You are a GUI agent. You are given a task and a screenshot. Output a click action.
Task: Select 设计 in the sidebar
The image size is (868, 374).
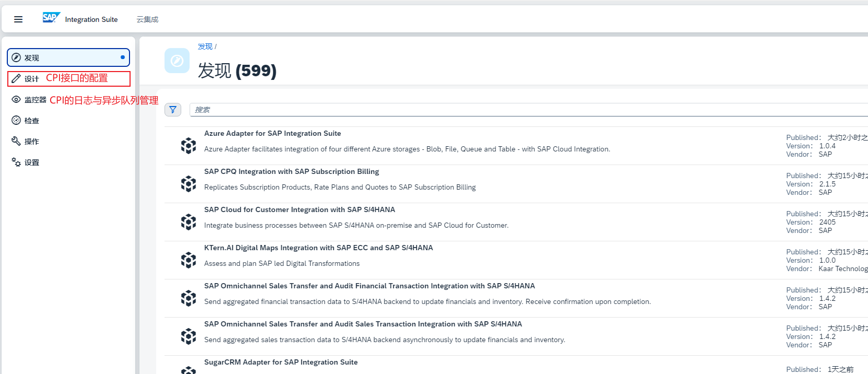68,78
